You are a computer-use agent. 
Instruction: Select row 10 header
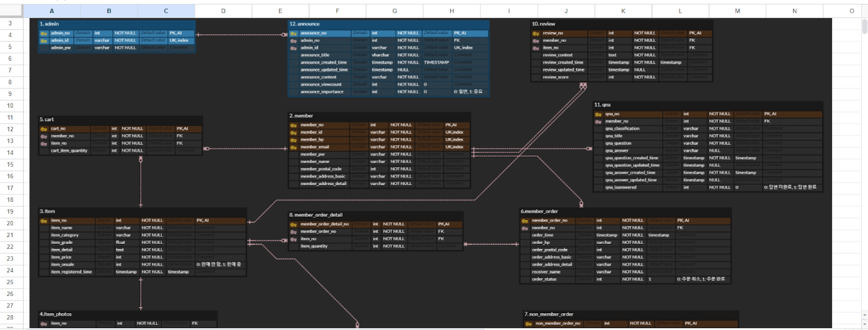coord(11,106)
